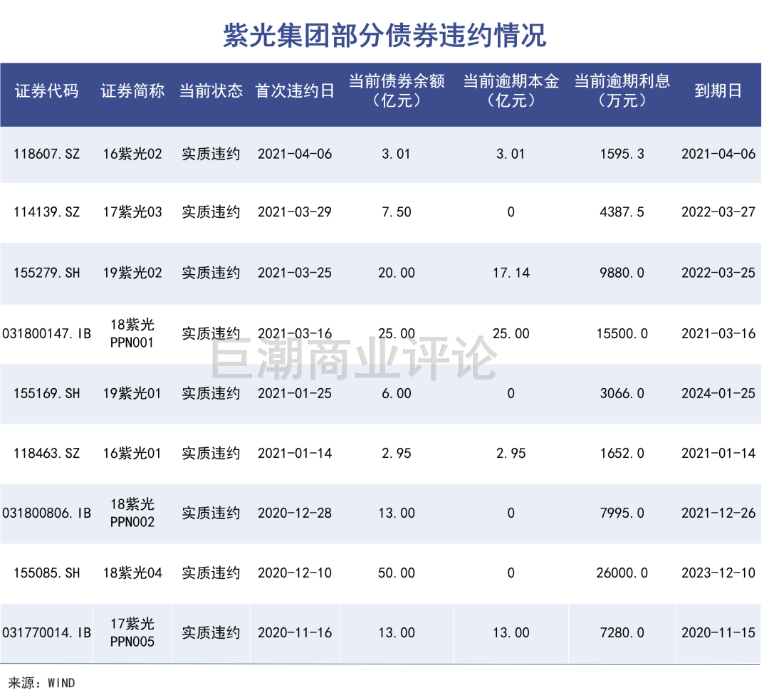Click the overdue interest value 26000.0
This screenshot has width=769, height=700.
coord(622,573)
